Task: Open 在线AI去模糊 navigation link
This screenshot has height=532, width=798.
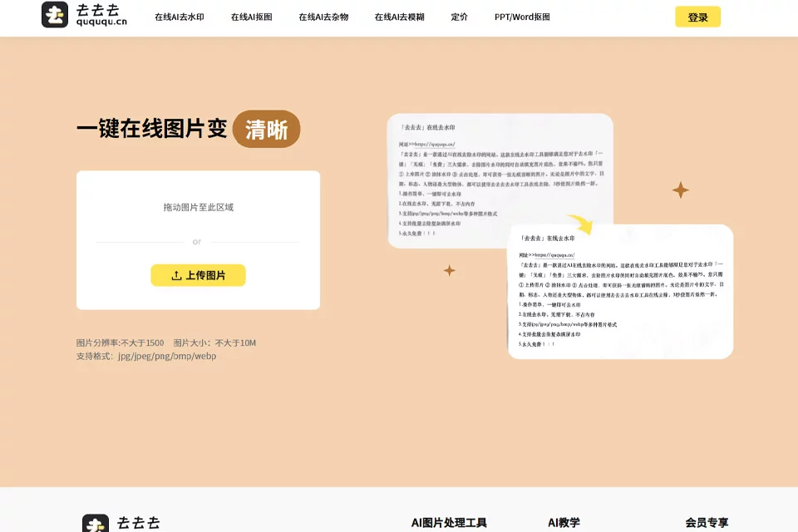Action: pos(399,17)
